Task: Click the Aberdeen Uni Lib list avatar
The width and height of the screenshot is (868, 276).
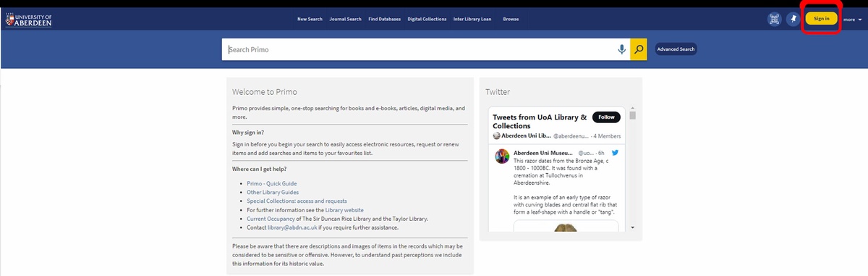Action: (497, 135)
